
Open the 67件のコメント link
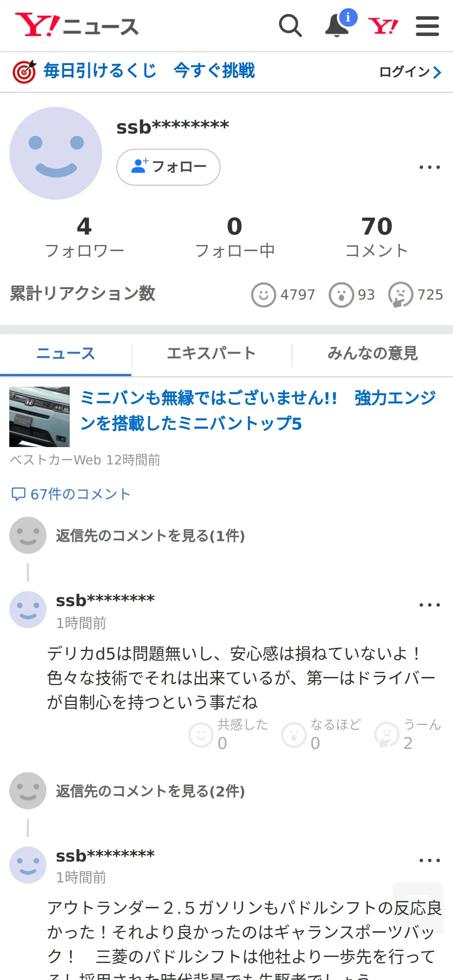click(x=71, y=494)
